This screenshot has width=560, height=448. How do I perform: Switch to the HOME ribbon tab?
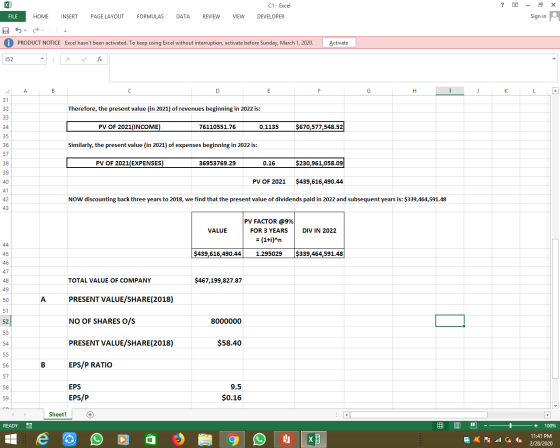pyautogui.click(x=41, y=16)
